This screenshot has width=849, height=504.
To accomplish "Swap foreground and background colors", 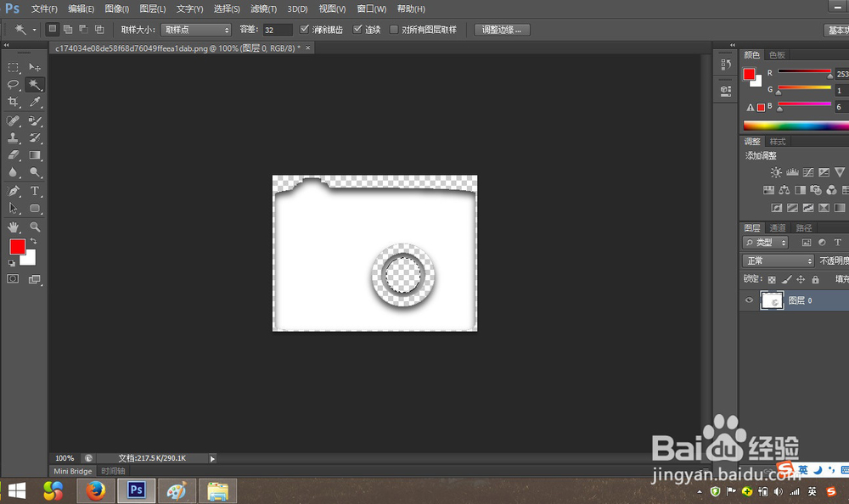I will tap(34, 241).
